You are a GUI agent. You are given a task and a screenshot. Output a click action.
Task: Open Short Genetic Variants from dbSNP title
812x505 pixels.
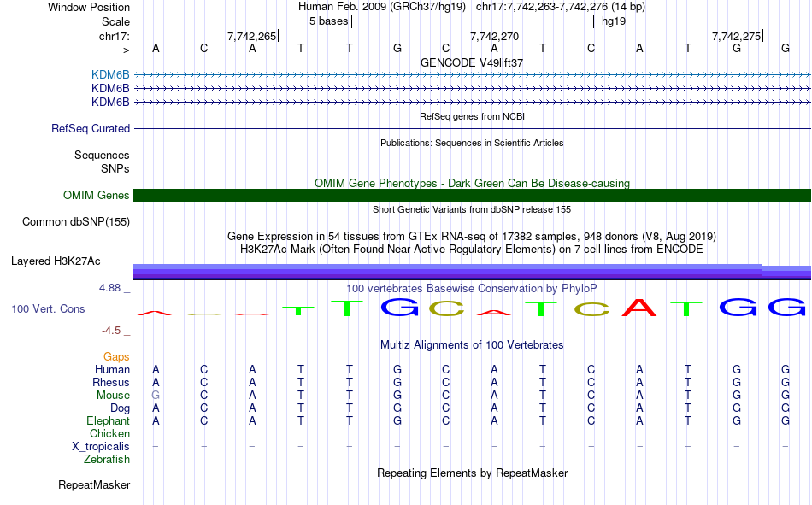(472, 209)
